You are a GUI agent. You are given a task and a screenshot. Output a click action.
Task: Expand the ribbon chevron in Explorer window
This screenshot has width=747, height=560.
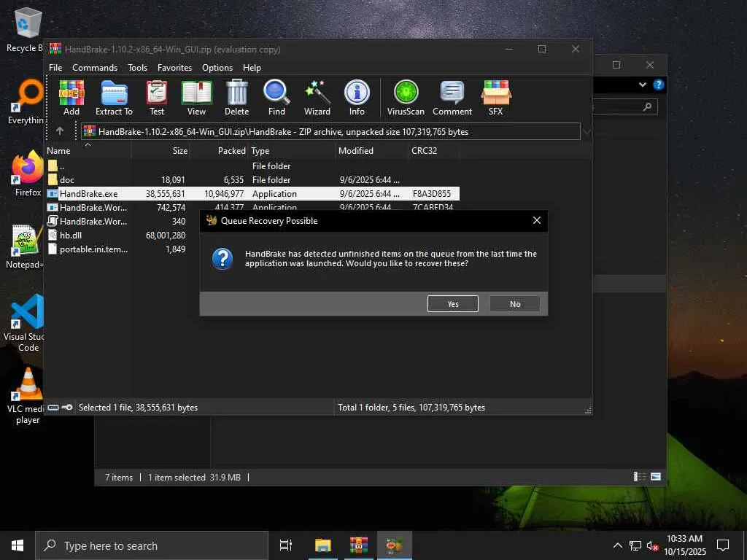click(643, 85)
